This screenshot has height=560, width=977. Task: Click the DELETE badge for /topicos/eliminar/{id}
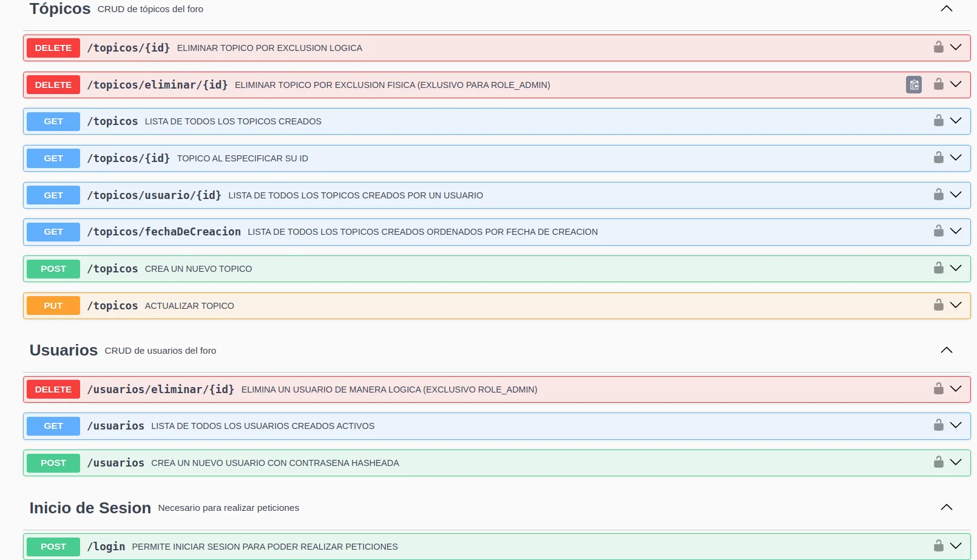(x=53, y=85)
